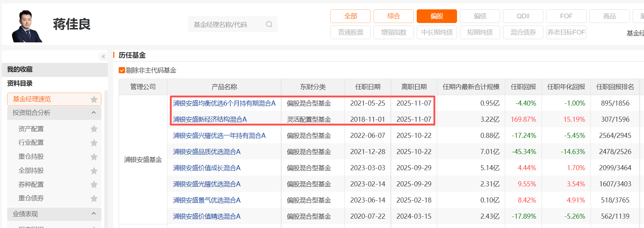
Task: Toggle the 综合 category filter
Action: tap(393, 16)
